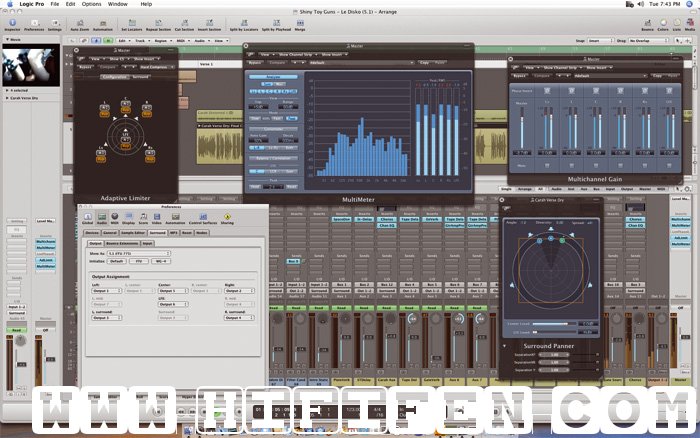Open the Center output assignment dropdown
Screen dimensions: 700x438
173,291
